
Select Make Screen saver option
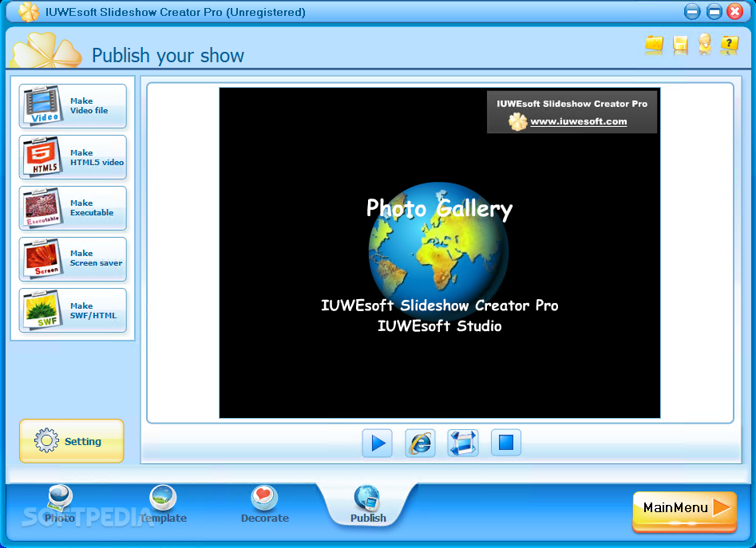coord(73,259)
